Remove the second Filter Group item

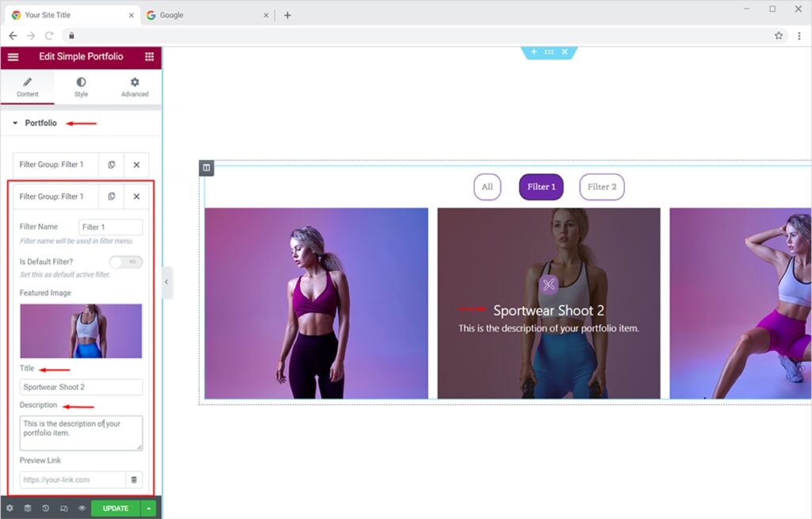pyautogui.click(x=136, y=197)
